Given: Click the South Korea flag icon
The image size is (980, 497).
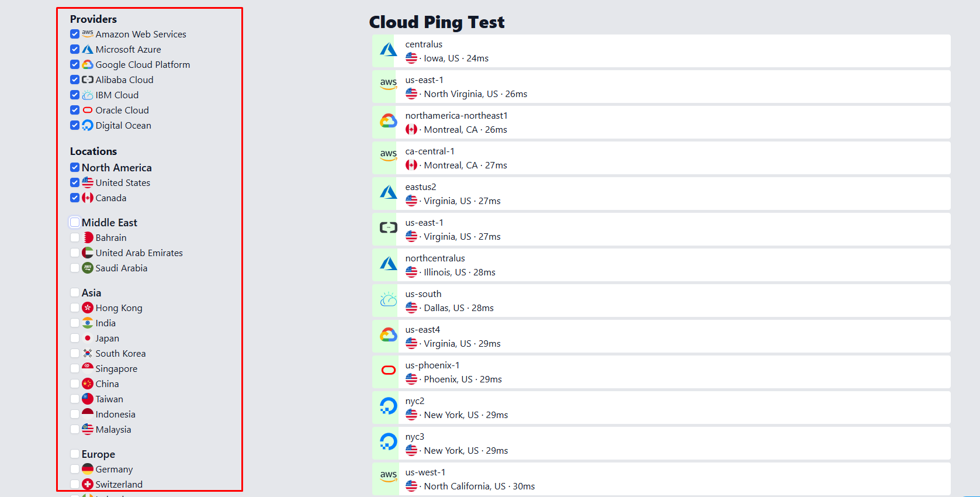Looking at the screenshot, I should tap(88, 353).
